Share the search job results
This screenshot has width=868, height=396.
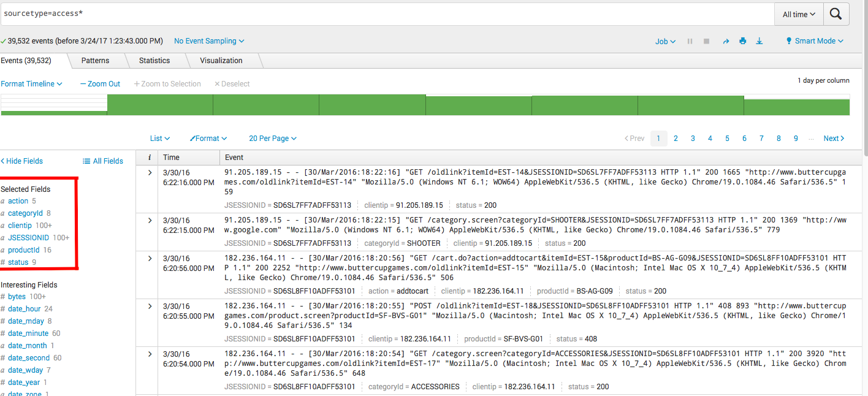tap(726, 41)
